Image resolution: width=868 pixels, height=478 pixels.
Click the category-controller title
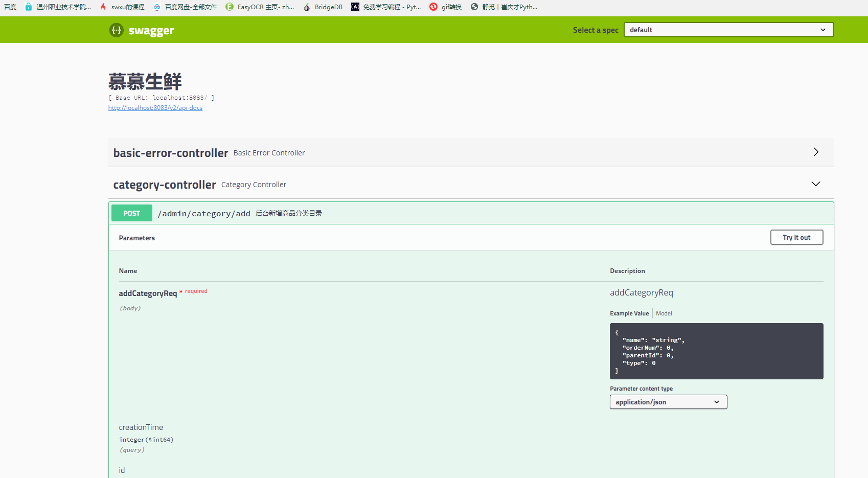165,185
